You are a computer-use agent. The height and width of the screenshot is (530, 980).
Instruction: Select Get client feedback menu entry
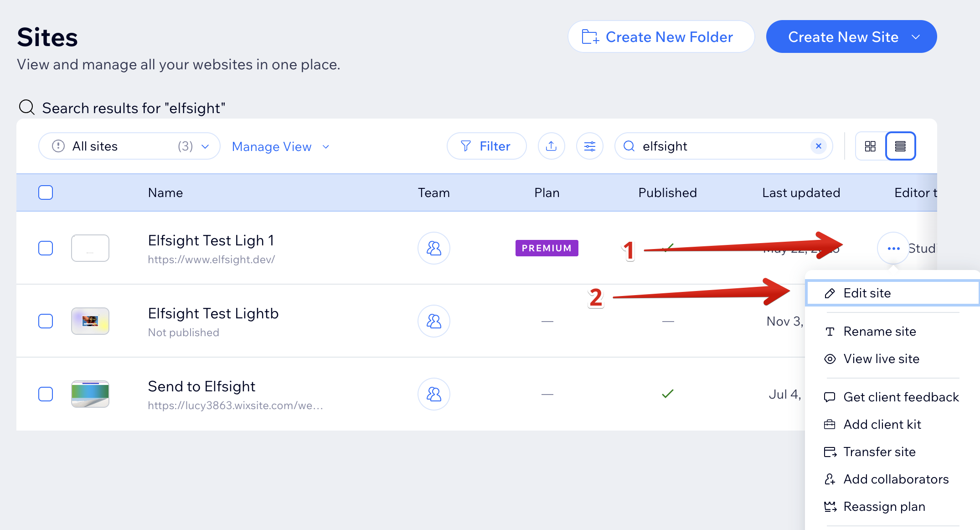pos(892,397)
